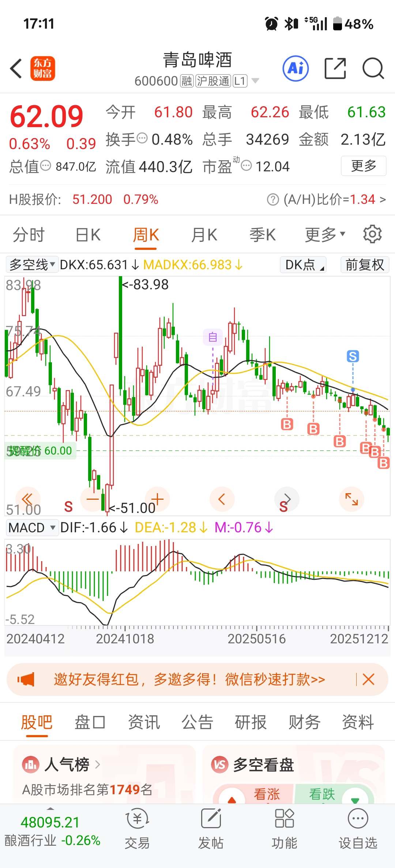This screenshot has width=395, height=868.
Task: Expand chart to fullscreen icon
Action: pos(351,499)
